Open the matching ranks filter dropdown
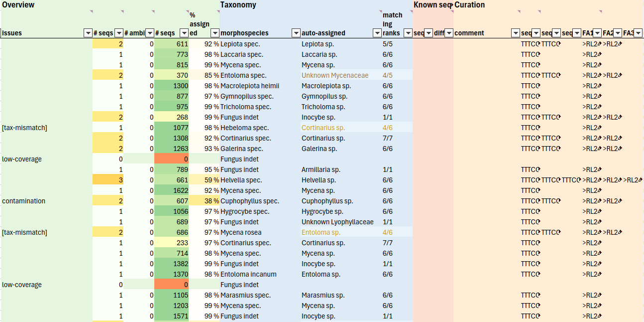Image resolution: width=644 pixels, height=322 pixels. (408, 33)
